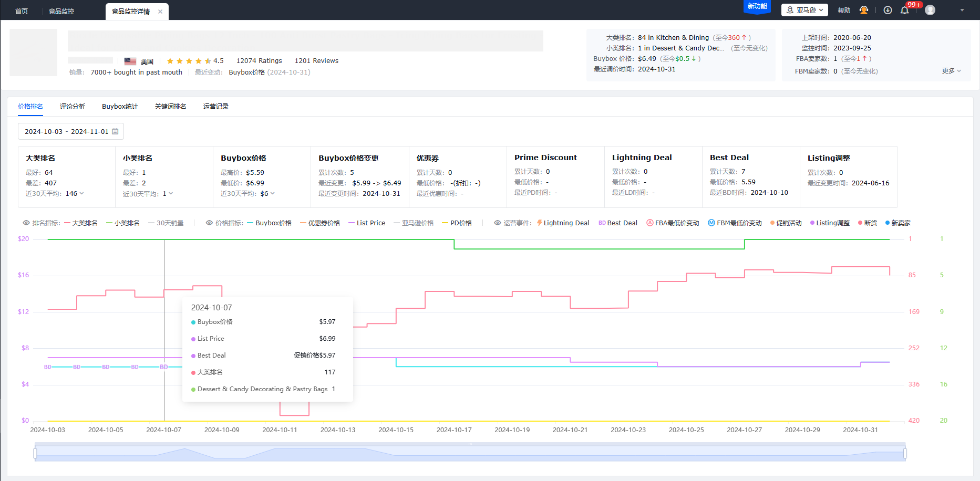Toggle Listing调整 event in legend
Image resolution: width=980 pixels, height=481 pixels.
[830, 223]
